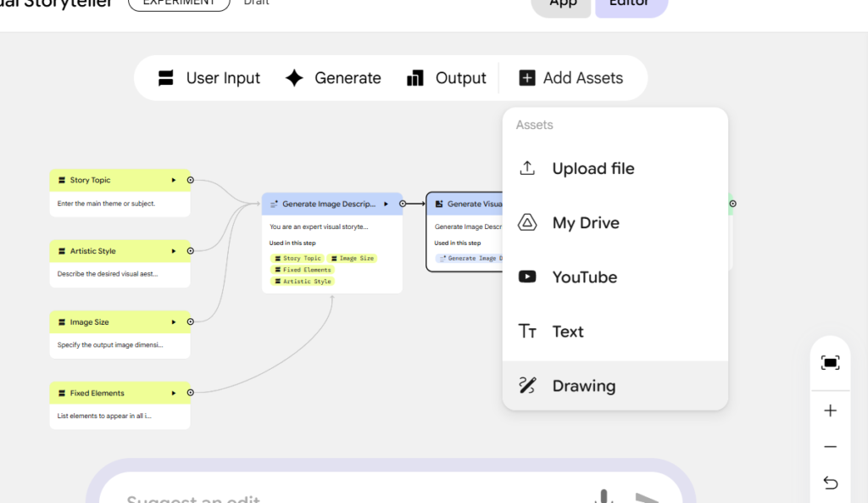This screenshot has height=503, width=868.
Task: Select the My Drive icon
Action: tap(527, 223)
